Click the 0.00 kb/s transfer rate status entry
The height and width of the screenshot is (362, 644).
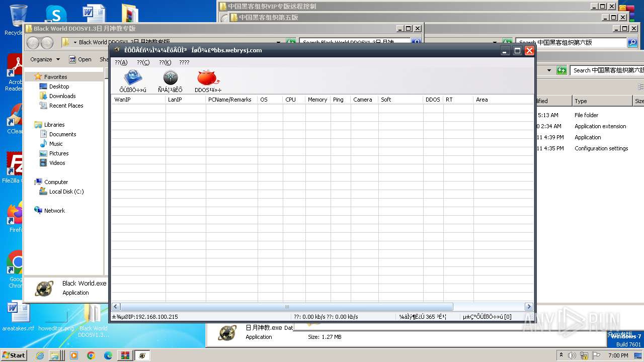[x=326, y=317]
